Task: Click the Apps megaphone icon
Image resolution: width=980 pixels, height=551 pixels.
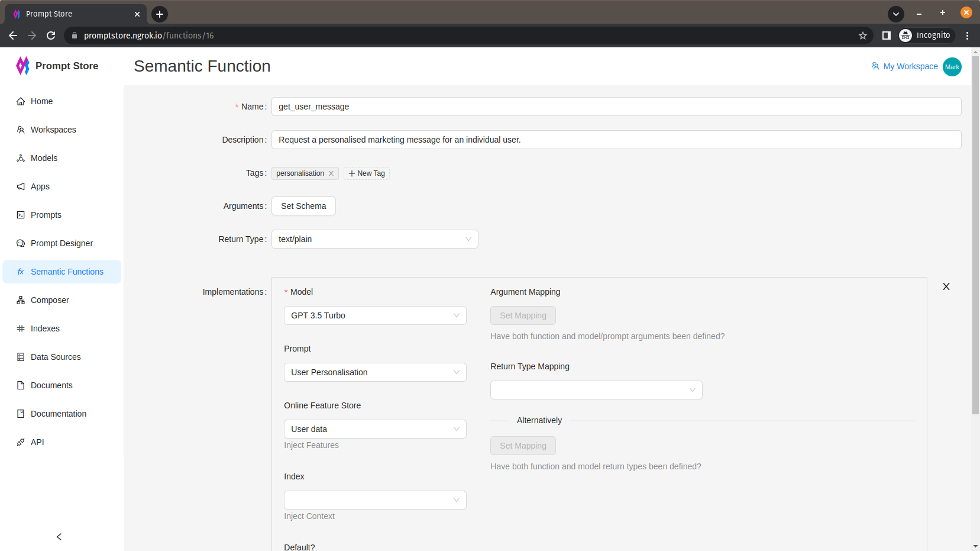Action: 21,186
